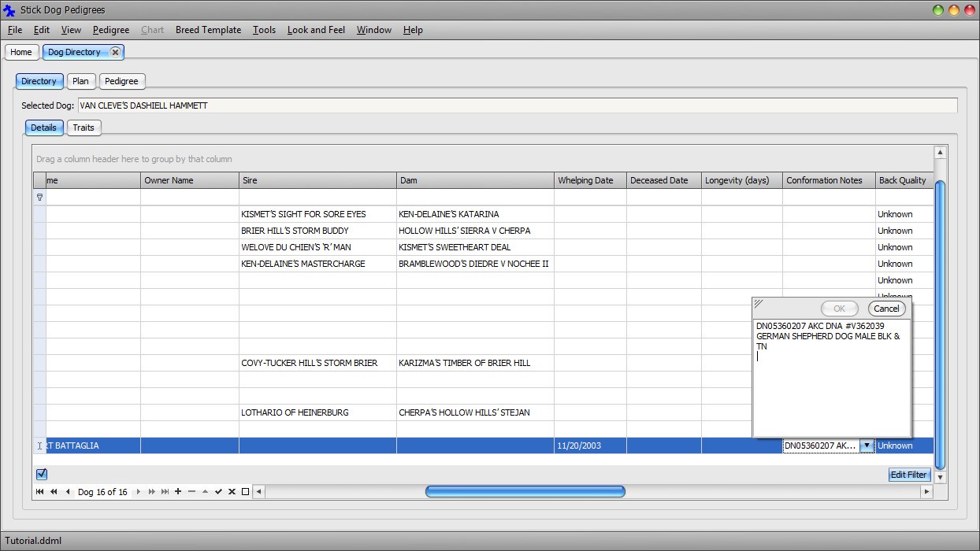Click the checkmark to post record edits

point(218,492)
